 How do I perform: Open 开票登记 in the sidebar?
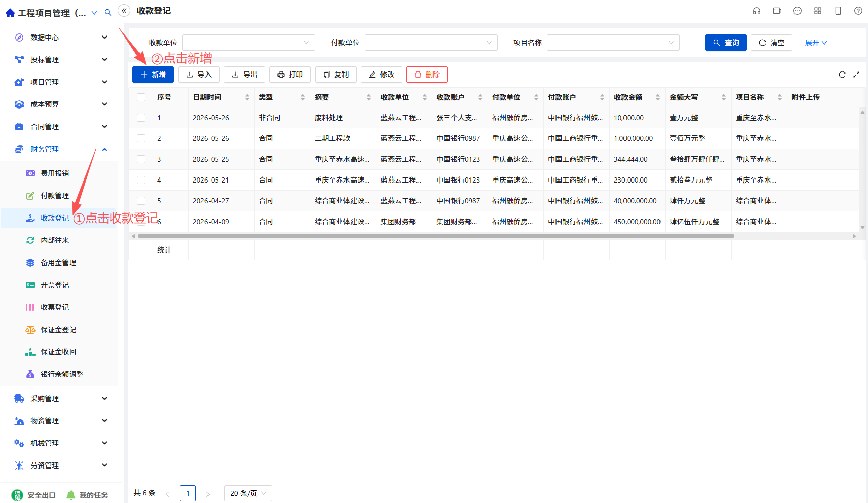pos(55,285)
